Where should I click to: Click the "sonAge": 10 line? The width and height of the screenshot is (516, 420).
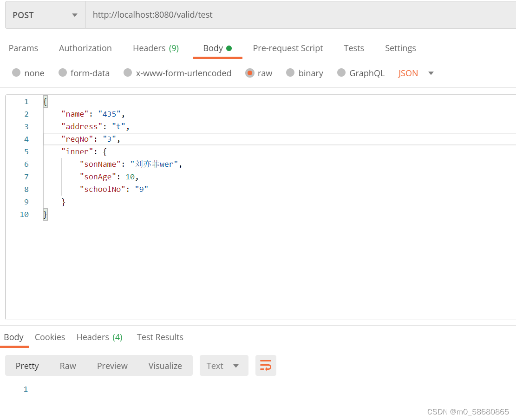point(109,177)
